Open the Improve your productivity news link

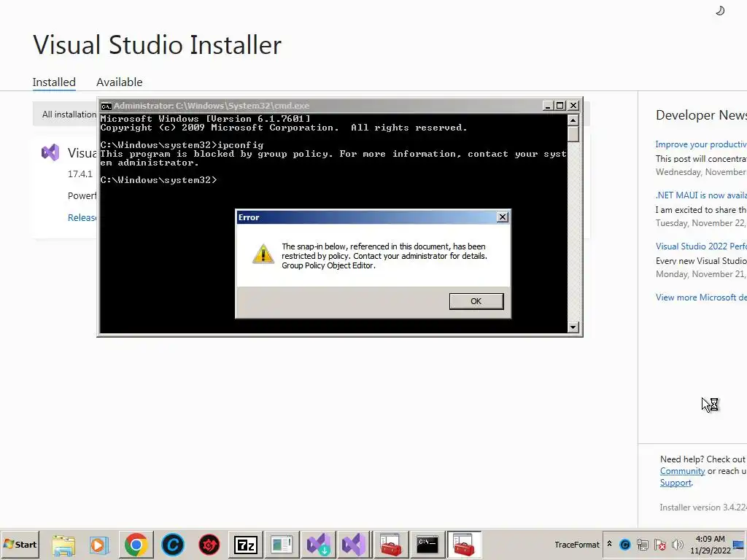click(x=701, y=144)
